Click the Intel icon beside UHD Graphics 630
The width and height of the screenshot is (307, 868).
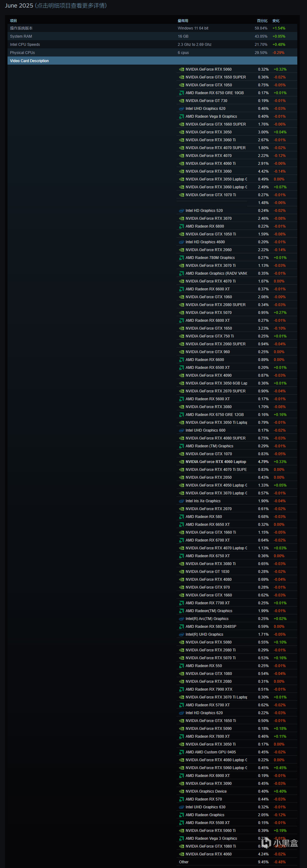pos(182,807)
